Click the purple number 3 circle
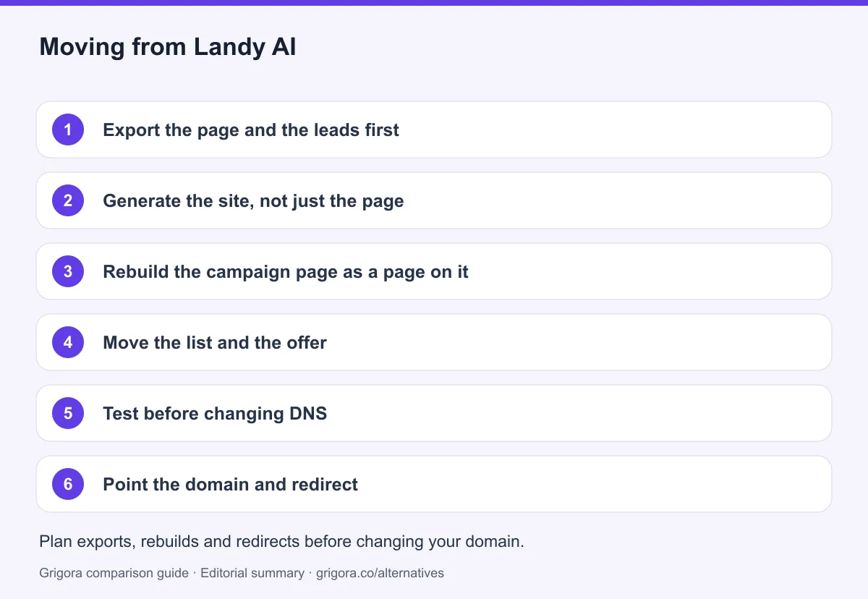Screen dimensions: 868x599 pyautogui.click(x=68, y=272)
